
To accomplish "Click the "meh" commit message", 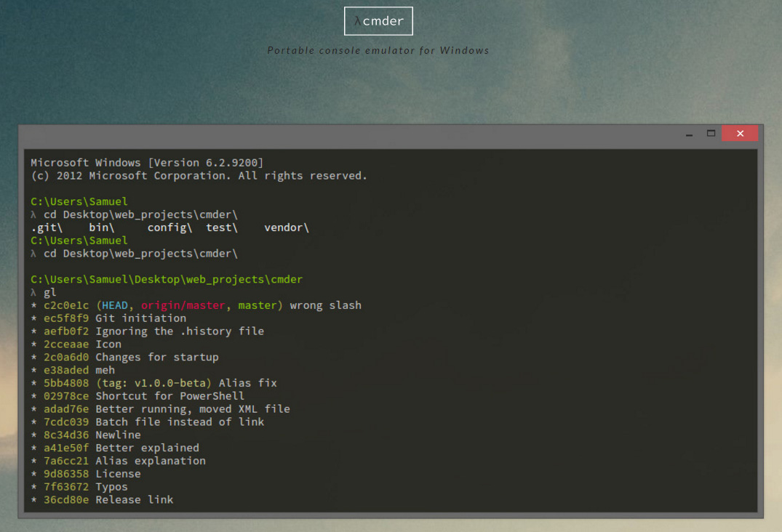I will (105, 370).
